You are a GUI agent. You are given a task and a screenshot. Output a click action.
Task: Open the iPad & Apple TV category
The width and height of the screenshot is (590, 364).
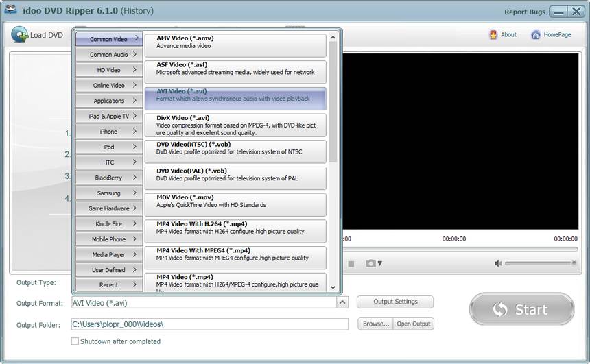(x=109, y=117)
